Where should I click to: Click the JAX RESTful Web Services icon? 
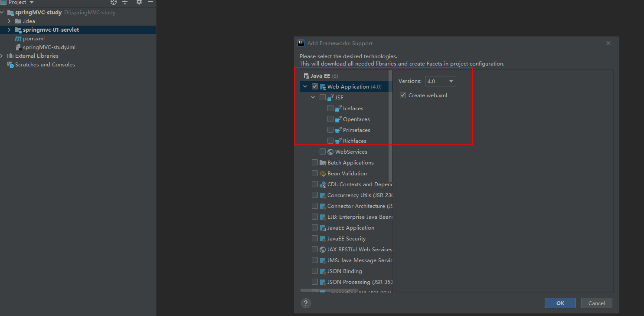click(x=323, y=250)
